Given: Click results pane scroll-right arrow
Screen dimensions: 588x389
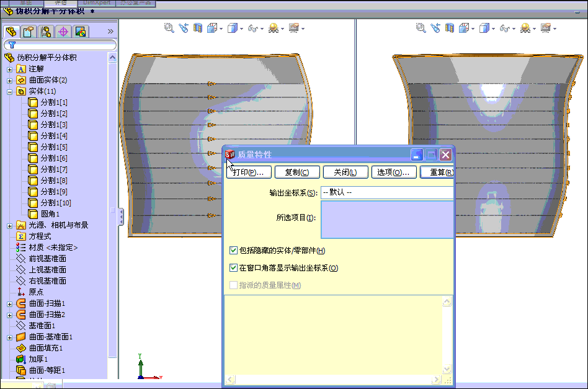Looking at the screenshot, I should pos(436,380).
